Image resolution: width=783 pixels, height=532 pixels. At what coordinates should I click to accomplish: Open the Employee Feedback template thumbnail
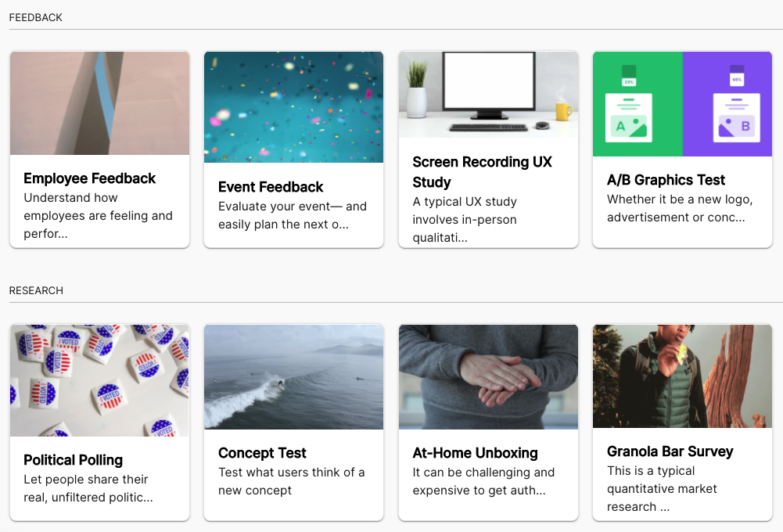(x=99, y=103)
